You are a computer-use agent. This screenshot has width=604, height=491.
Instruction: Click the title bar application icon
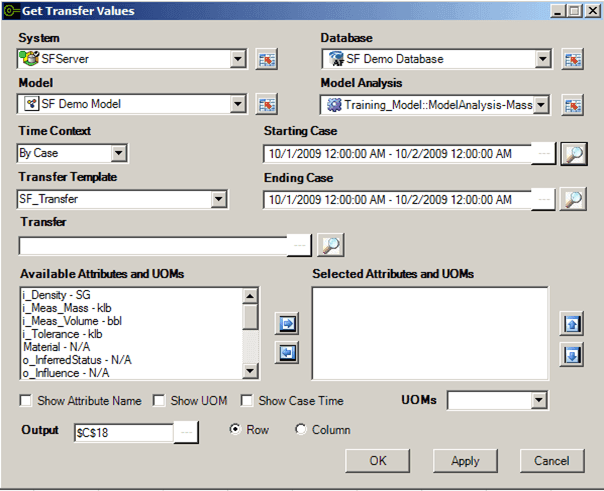pyautogui.click(x=11, y=10)
